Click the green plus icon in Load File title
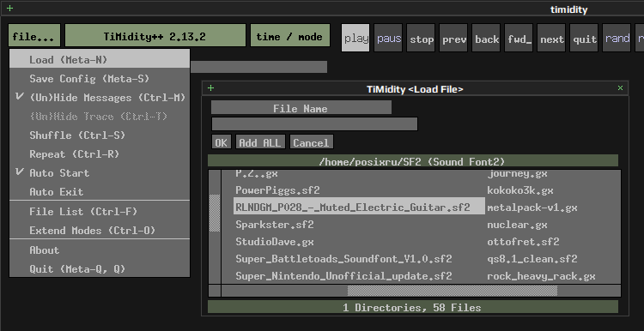The width and height of the screenshot is (644, 331). (x=210, y=87)
